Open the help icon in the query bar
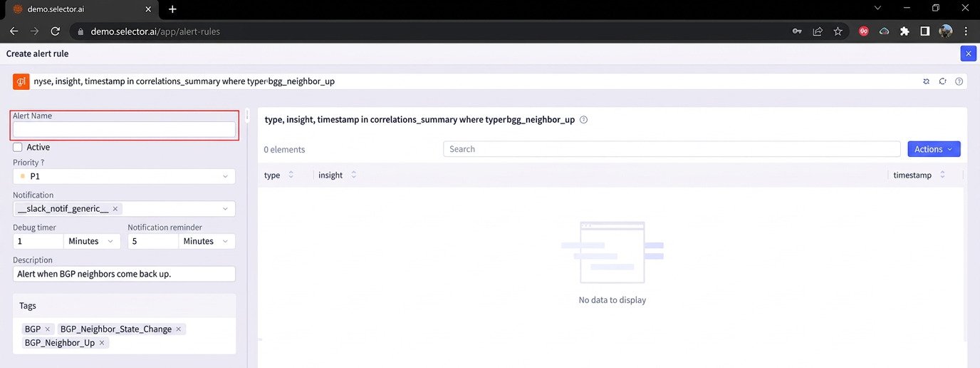 pos(959,81)
